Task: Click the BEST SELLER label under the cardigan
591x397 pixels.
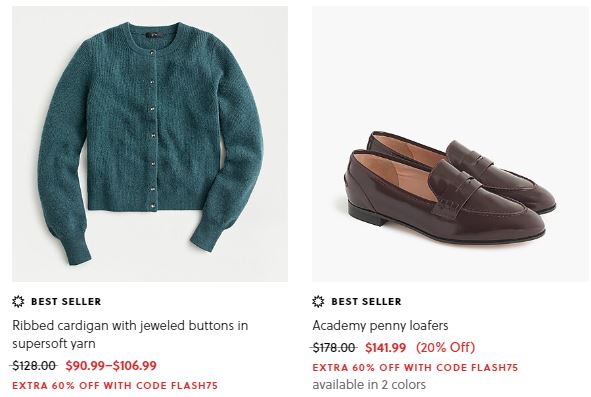Action: click(66, 302)
